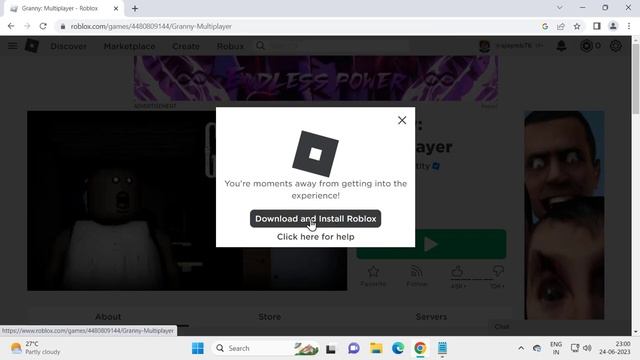Open the weather widget
This screenshot has width=640, height=360.
35,348
